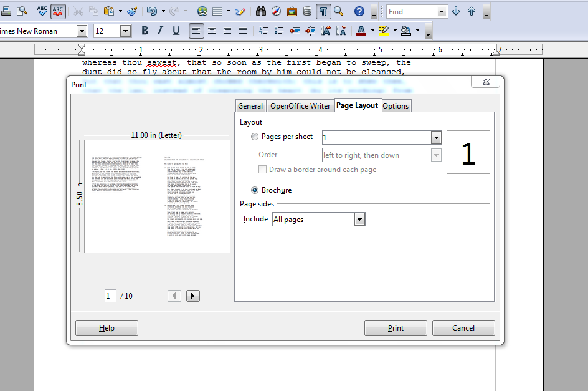Click the Copy icon

[93, 11]
